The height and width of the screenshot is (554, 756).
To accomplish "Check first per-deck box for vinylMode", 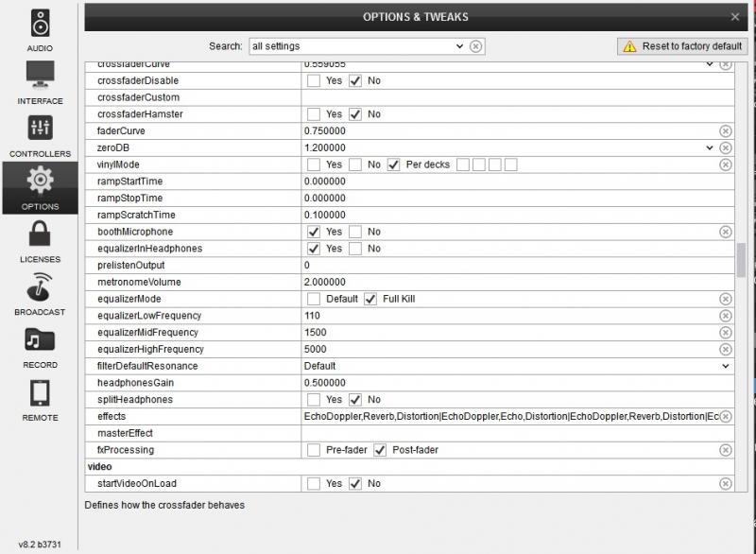I will pos(463,164).
